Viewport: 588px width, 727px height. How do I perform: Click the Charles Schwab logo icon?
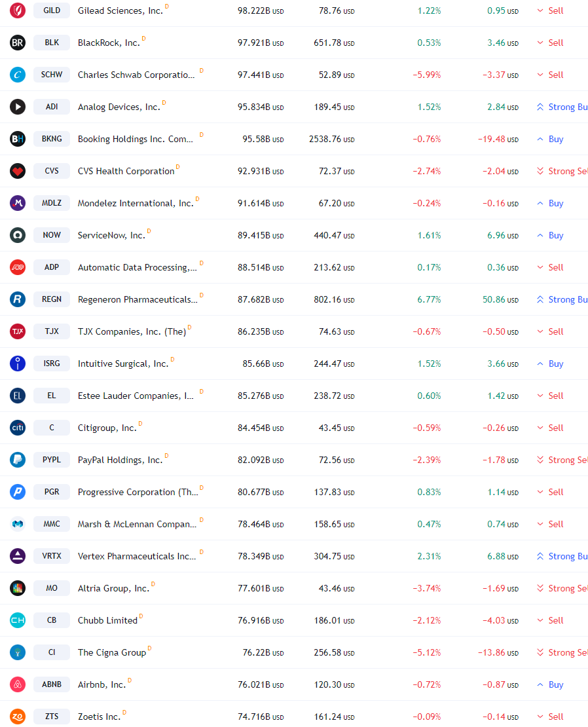(x=18, y=75)
